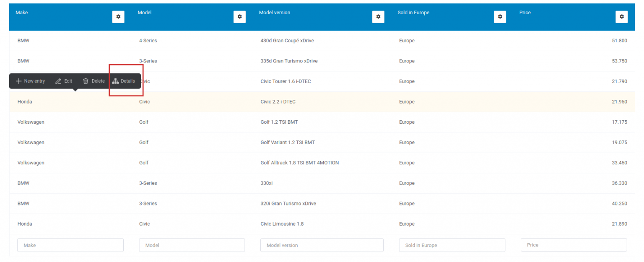Viewport: 644px width, 262px height.
Task: Click the New entry plus icon
Action: coord(18,81)
